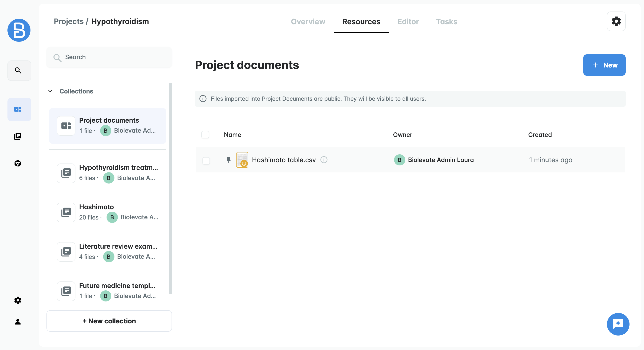Viewport: 644px width, 350px height.
Task: Click the collections list scrollbar
Action: pyautogui.click(x=170, y=189)
